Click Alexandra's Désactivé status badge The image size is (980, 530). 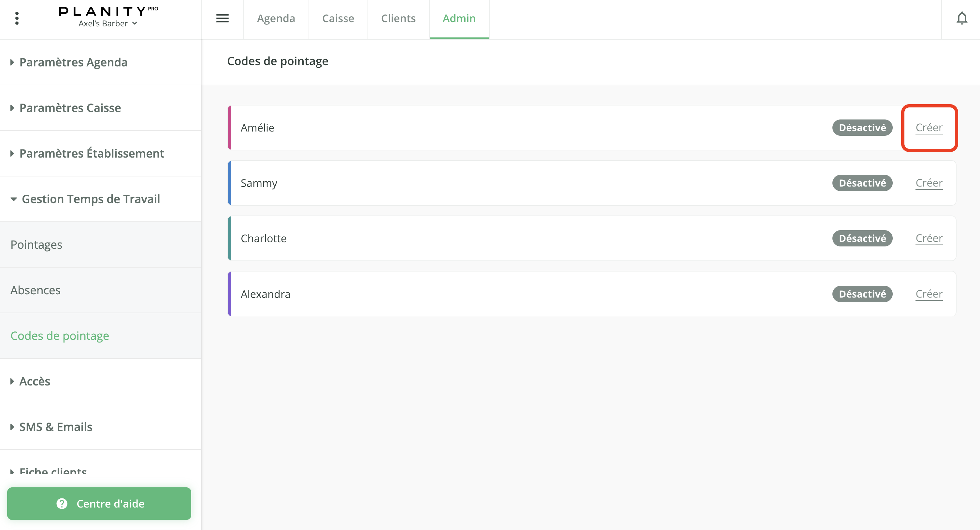coord(862,294)
